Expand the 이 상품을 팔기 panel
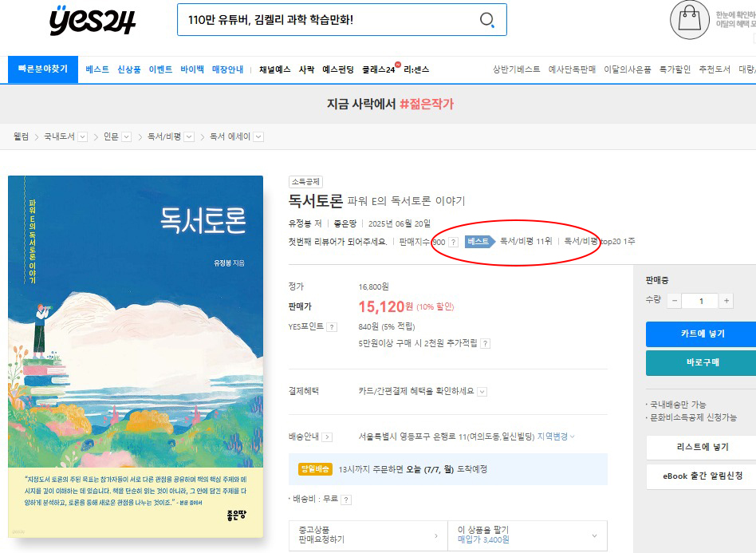This screenshot has height=553, width=756. pos(527,535)
